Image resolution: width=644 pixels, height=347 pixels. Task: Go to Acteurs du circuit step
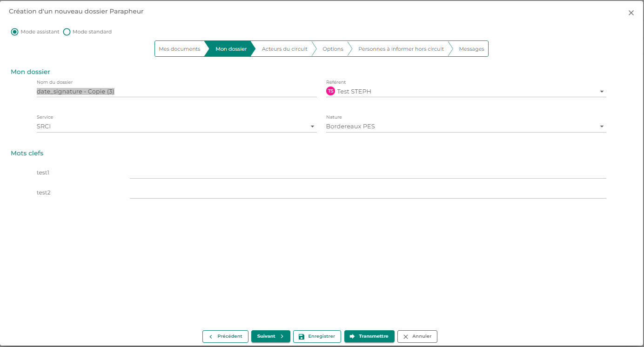tap(284, 49)
